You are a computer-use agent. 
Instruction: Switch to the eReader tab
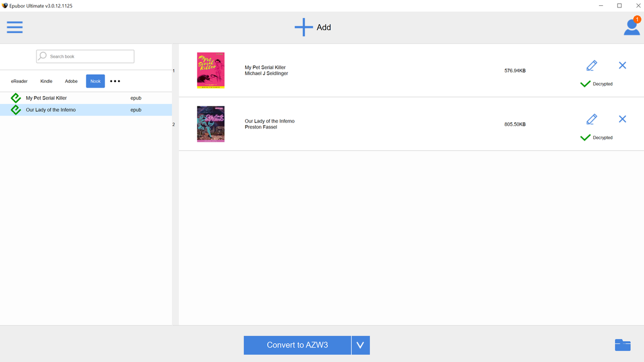(19, 81)
